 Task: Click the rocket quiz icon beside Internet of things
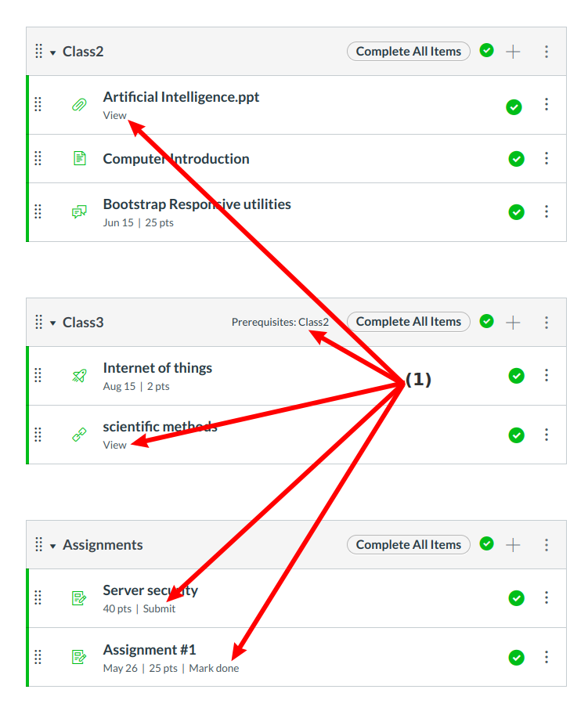[x=79, y=376]
